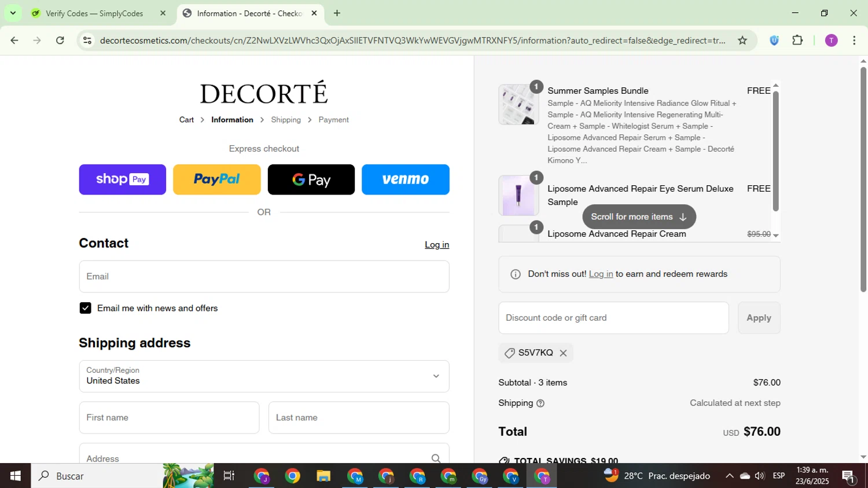Open the Liposome Eye Serum Sample thumbnail
The height and width of the screenshot is (488, 868).
[x=518, y=196]
